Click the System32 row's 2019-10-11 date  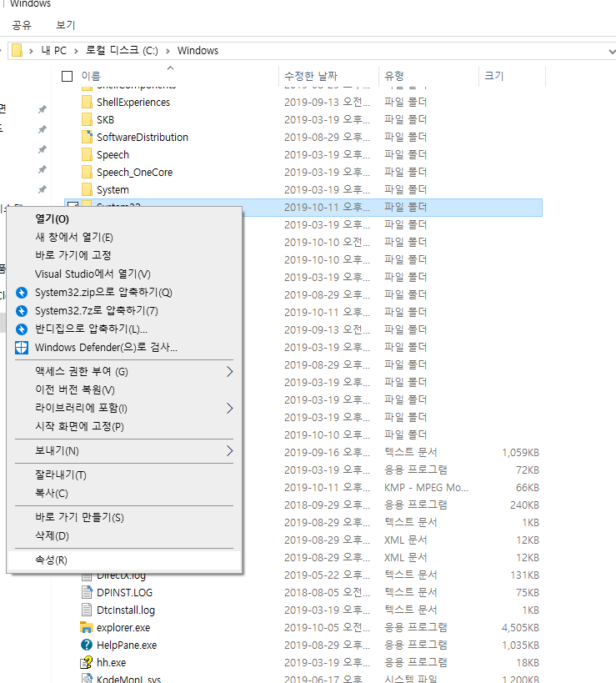pos(327,208)
